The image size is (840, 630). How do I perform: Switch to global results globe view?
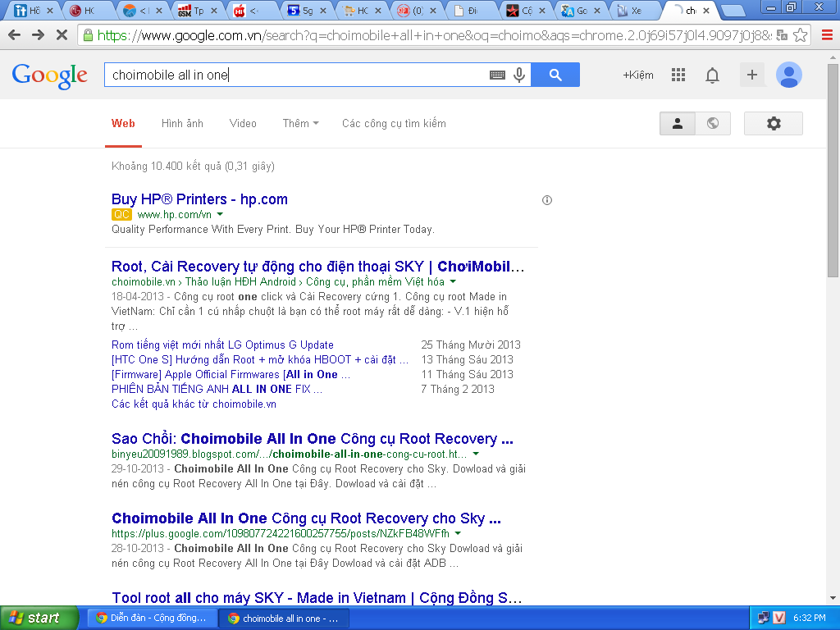(x=713, y=123)
